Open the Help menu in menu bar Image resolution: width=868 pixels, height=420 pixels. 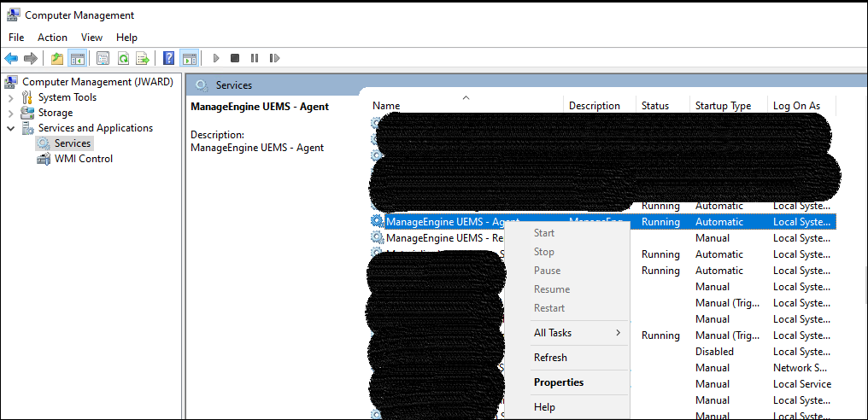coord(126,38)
